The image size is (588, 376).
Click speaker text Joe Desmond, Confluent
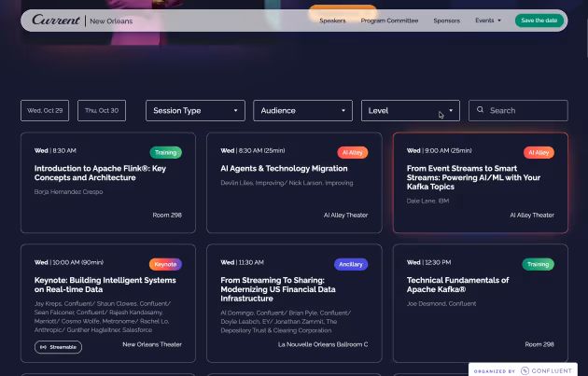[x=441, y=303]
